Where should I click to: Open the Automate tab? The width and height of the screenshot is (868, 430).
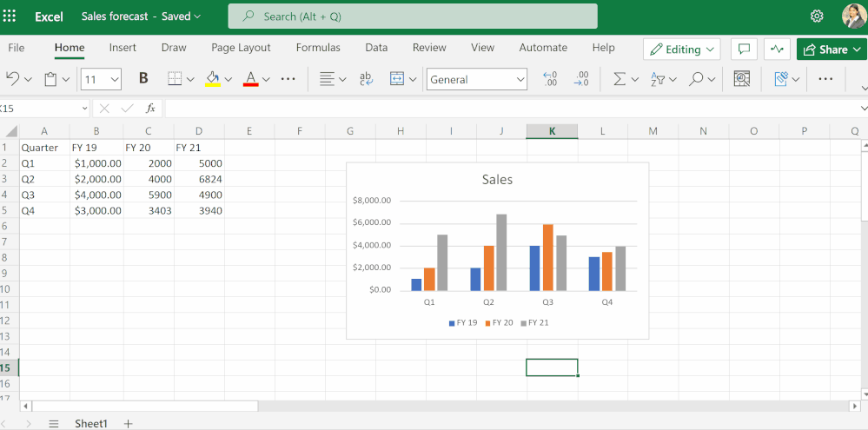543,48
